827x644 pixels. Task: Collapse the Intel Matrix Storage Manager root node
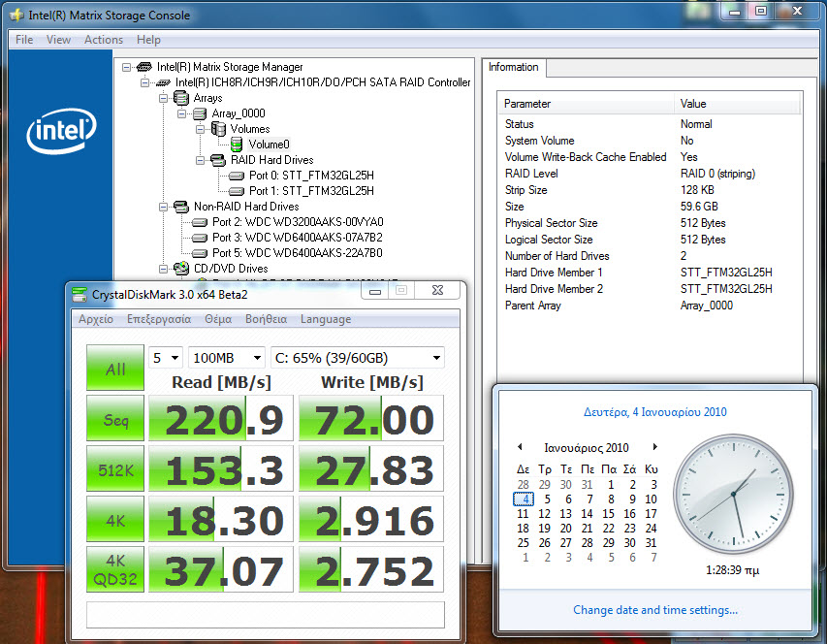pos(126,67)
